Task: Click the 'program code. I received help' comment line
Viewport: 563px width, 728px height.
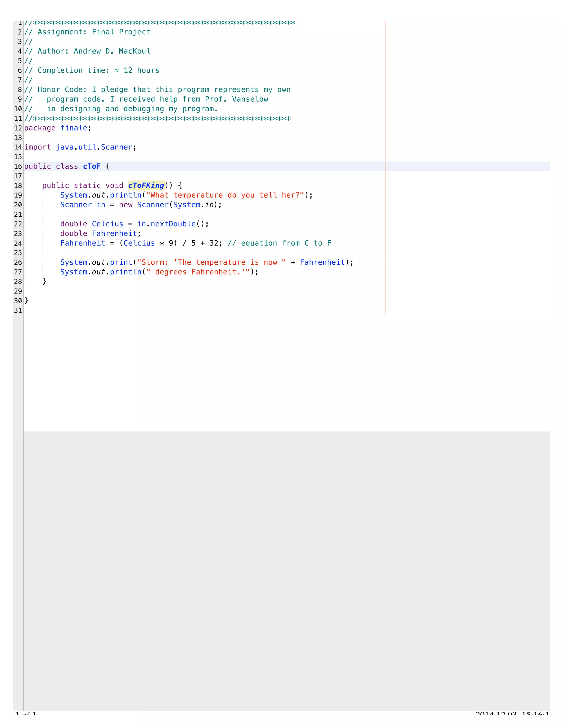Action: (146, 99)
